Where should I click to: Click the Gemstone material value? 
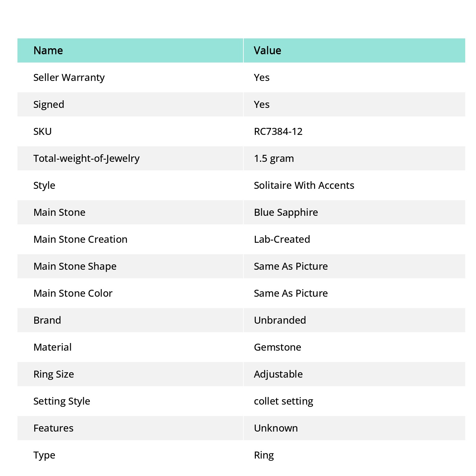[x=277, y=347]
